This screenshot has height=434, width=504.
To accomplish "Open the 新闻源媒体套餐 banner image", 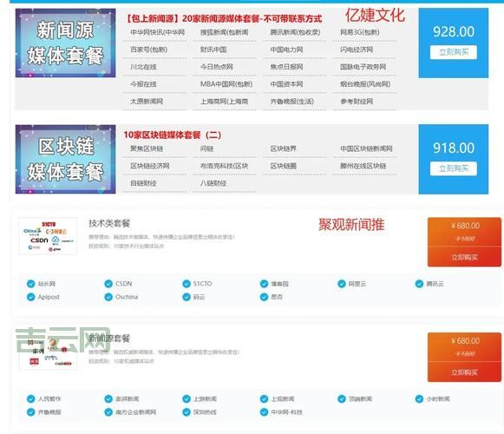I will [x=66, y=43].
